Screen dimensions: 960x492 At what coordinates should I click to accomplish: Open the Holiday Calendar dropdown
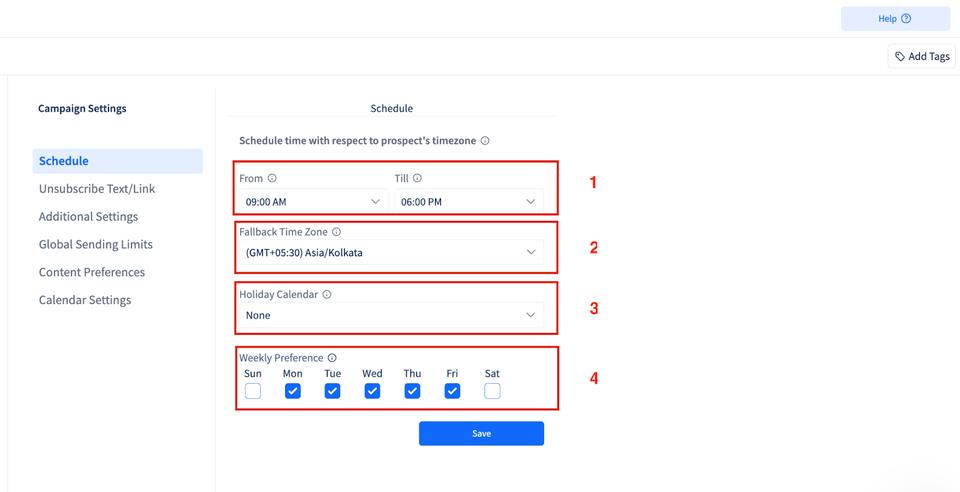click(x=391, y=315)
